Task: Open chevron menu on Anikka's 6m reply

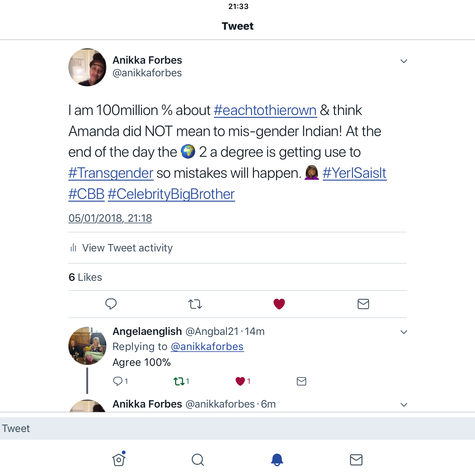Action: click(x=404, y=405)
